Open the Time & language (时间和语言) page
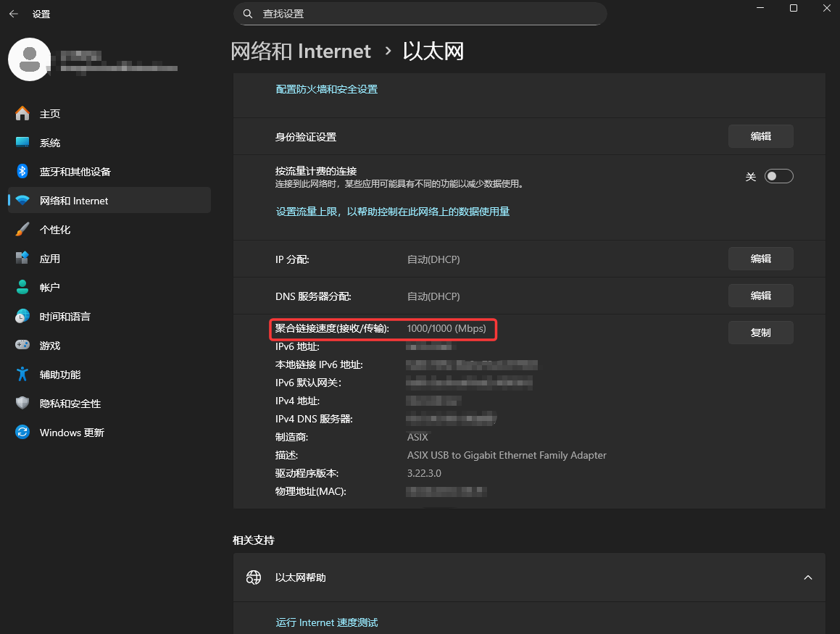840x634 pixels. pos(65,317)
